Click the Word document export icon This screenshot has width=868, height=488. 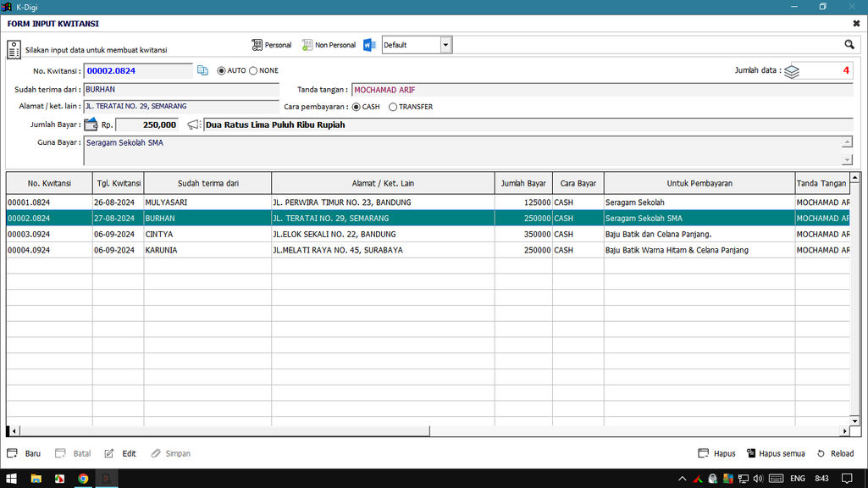pyautogui.click(x=369, y=45)
